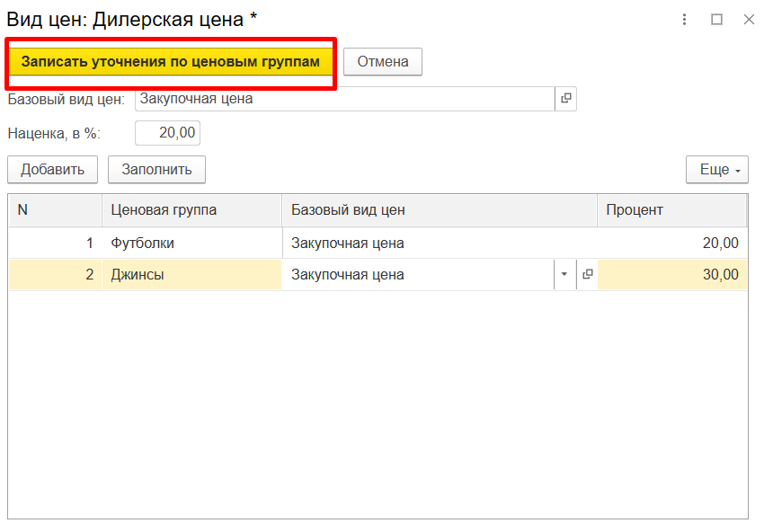Click the Наценка, в % input field
The width and height of the screenshot is (764, 532).
[x=167, y=133]
